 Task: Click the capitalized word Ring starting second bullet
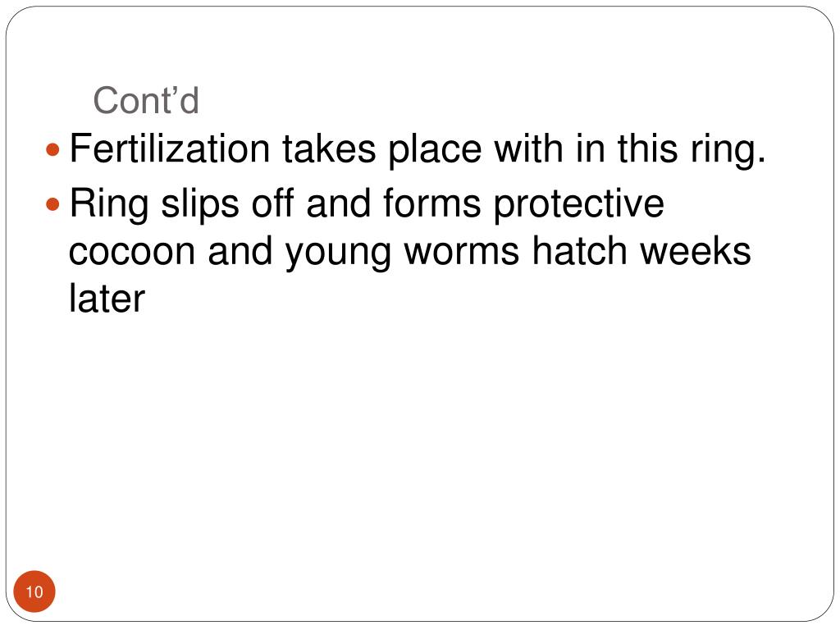click(x=109, y=206)
